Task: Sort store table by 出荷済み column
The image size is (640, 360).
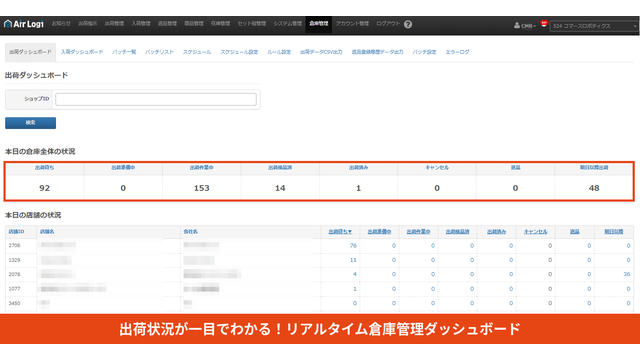Action: point(496,232)
